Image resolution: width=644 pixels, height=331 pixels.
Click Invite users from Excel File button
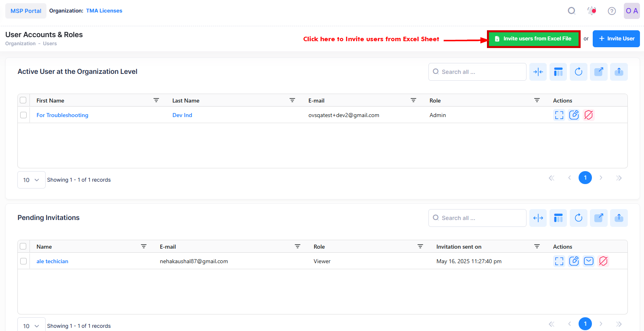[533, 39]
